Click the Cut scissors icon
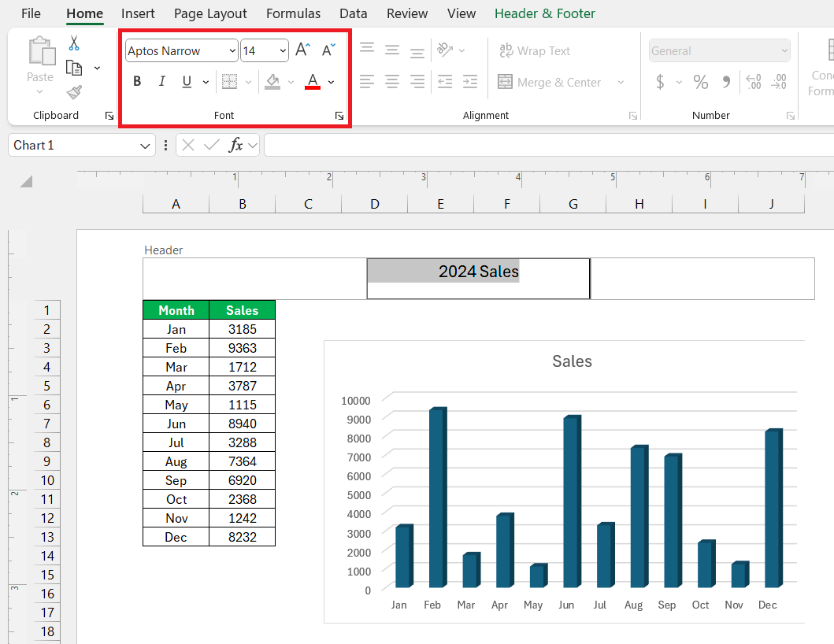 pyautogui.click(x=74, y=43)
